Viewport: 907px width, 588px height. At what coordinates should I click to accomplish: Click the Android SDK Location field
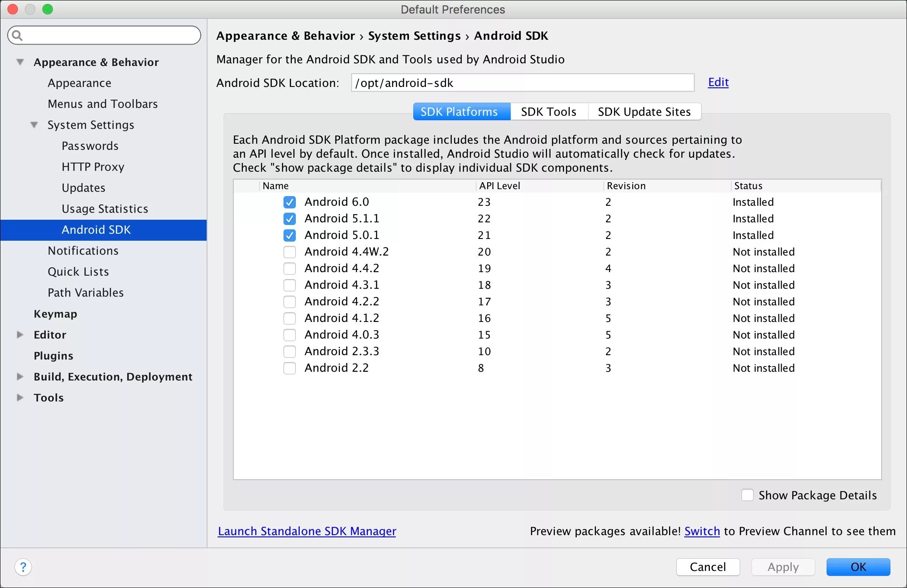[523, 83]
